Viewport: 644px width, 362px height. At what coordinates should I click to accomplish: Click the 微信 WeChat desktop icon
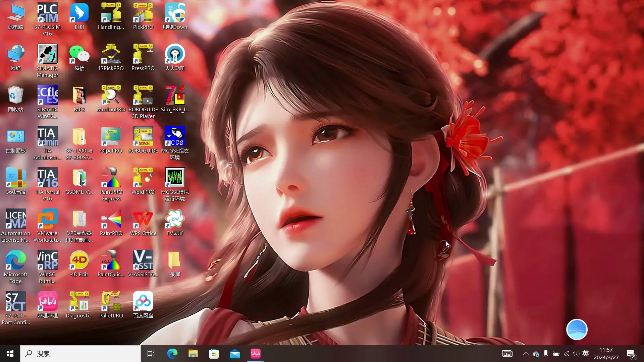coord(79,55)
